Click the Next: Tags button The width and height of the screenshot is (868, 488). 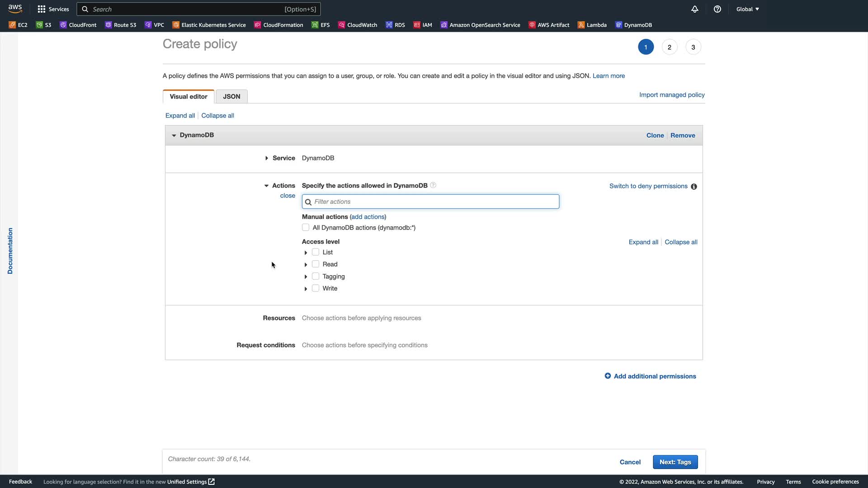pos(675,462)
